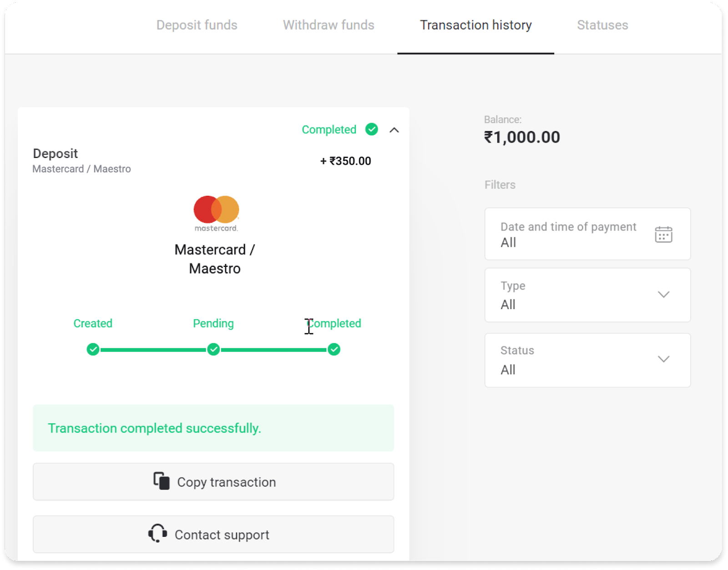
Task: Click the copy icon beside Copy transaction
Action: pos(162,481)
